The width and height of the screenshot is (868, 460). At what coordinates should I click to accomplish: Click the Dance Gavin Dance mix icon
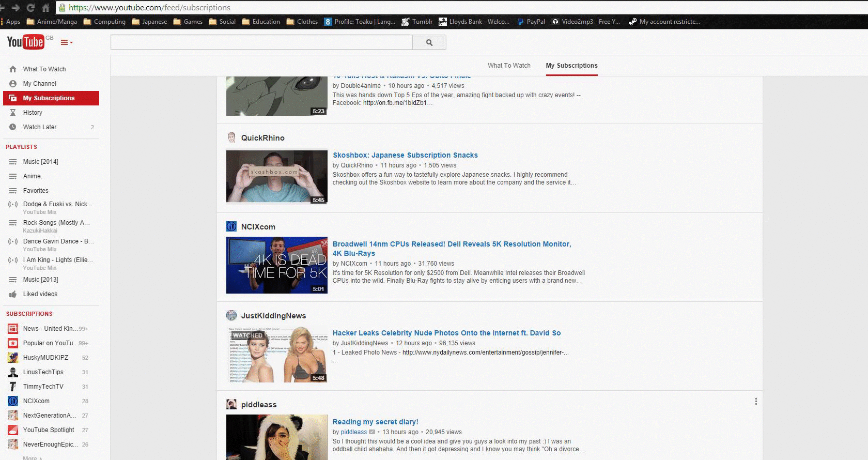13,241
